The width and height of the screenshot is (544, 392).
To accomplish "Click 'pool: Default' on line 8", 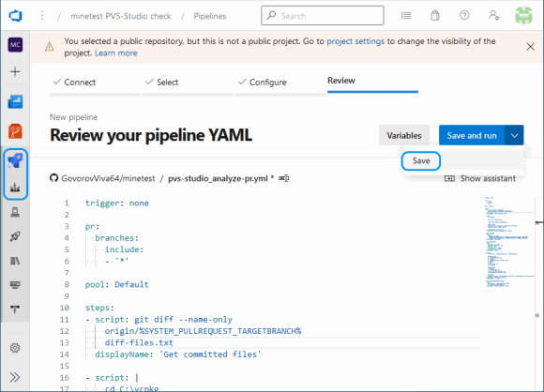I will 117,284.
